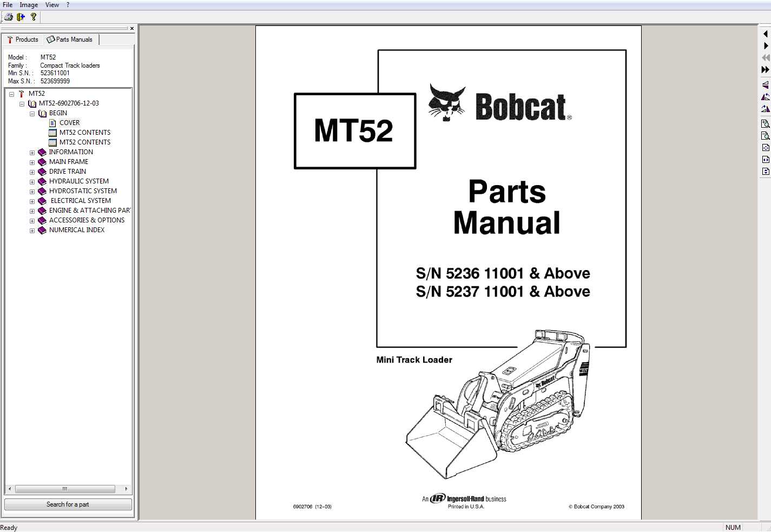The width and height of the screenshot is (771, 532).
Task: Go to next page with right arrow
Action: pyautogui.click(x=765, y=46)
